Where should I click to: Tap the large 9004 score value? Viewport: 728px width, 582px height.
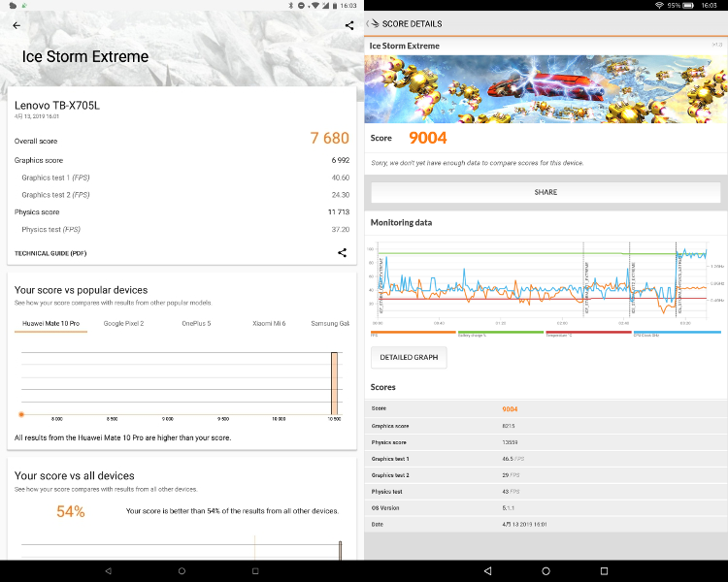click(x=428, y=138)
